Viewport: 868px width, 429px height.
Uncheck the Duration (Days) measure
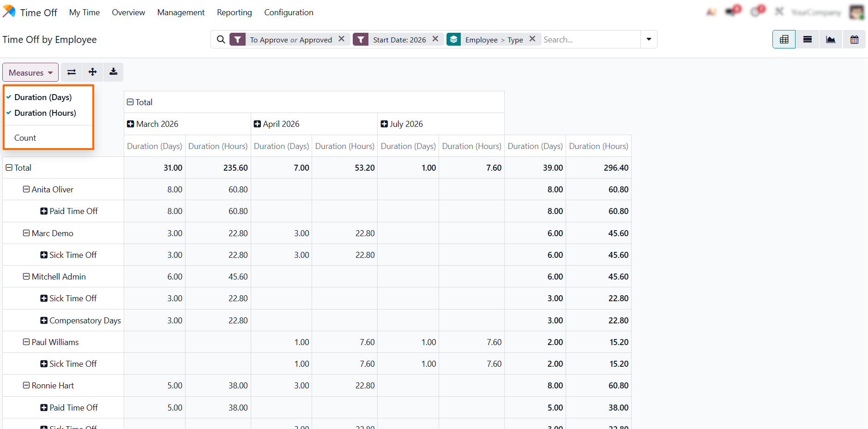43,97
